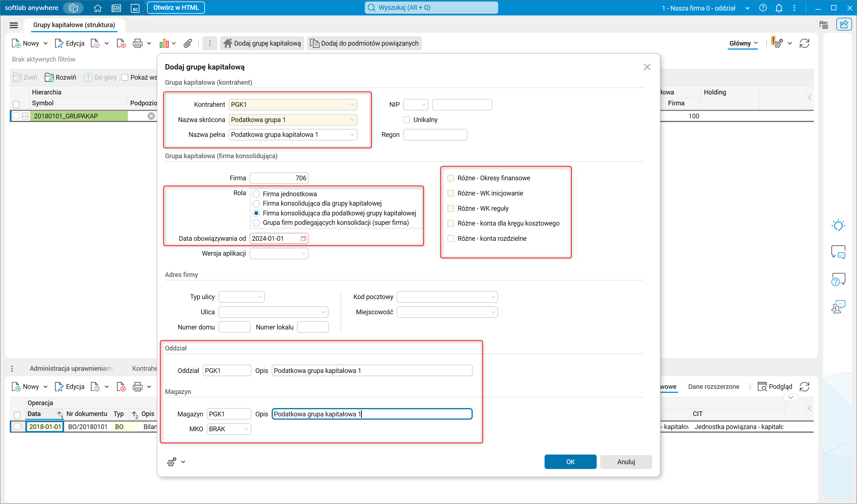Click the Anuluj button
Screen dimensions: 857x504
tap(626, 462)
